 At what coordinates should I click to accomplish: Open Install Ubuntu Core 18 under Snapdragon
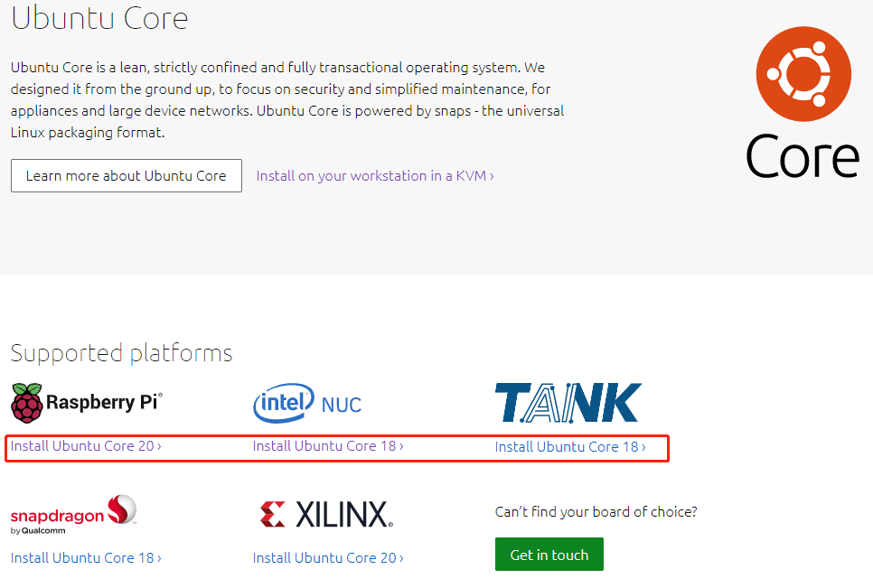[x=86, y=558]
